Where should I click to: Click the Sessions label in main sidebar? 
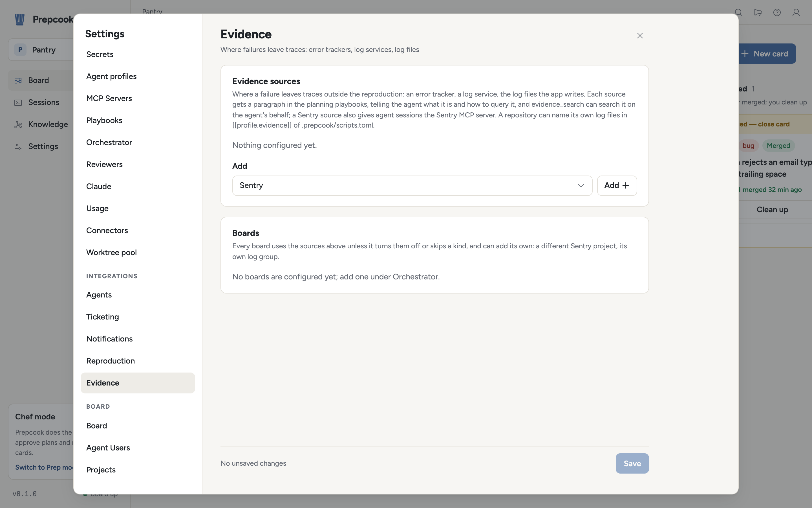(44, 102)
